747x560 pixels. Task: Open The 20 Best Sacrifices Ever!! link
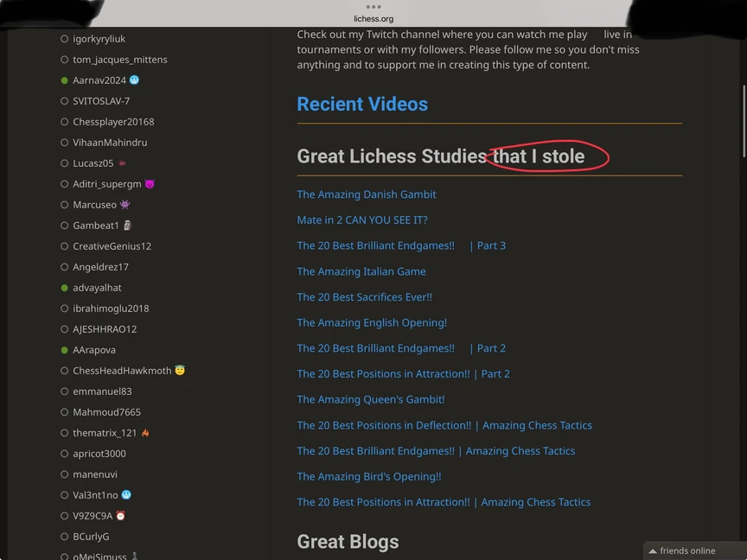tap(364, 297)
